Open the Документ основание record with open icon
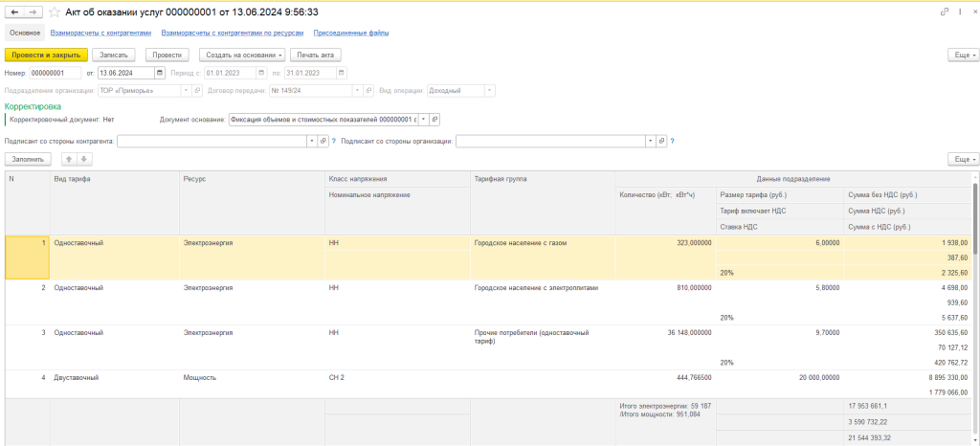The width and height of the screenshot is (980, 446). click(434, 120)
